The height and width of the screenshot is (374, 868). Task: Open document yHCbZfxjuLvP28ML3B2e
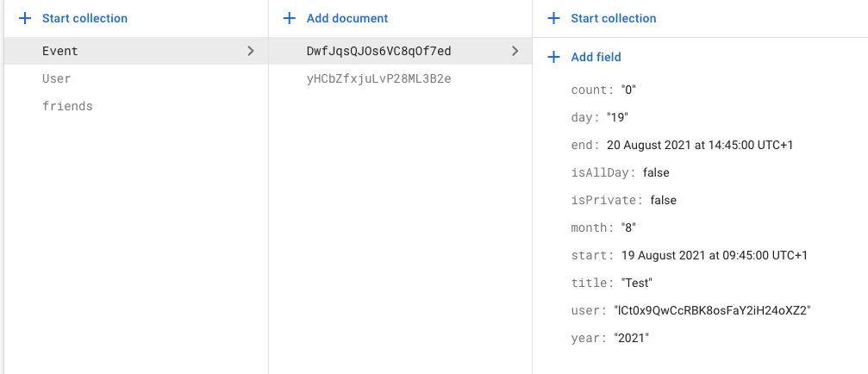(x=378, y=78)
